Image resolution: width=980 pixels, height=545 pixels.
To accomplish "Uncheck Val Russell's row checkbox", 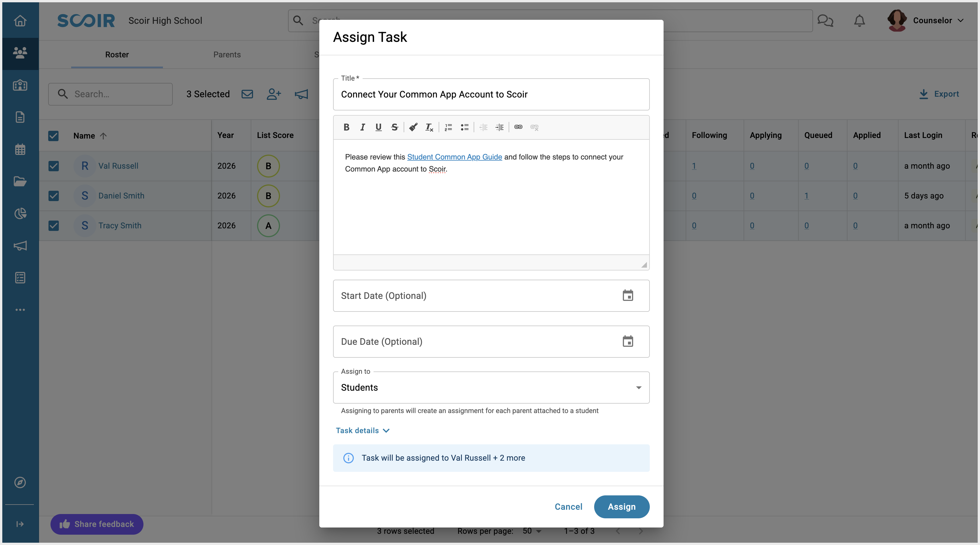I will pyautogui.click(x=53, y=166).
